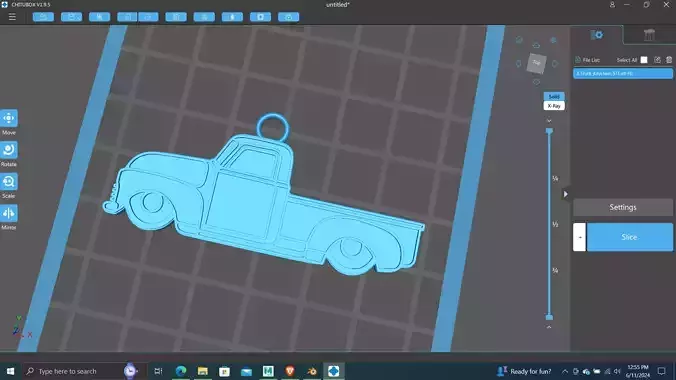Screen dimensions: 676x380
Task: Click the Undo toolbar icon
Action: click(x=127, y=17)
